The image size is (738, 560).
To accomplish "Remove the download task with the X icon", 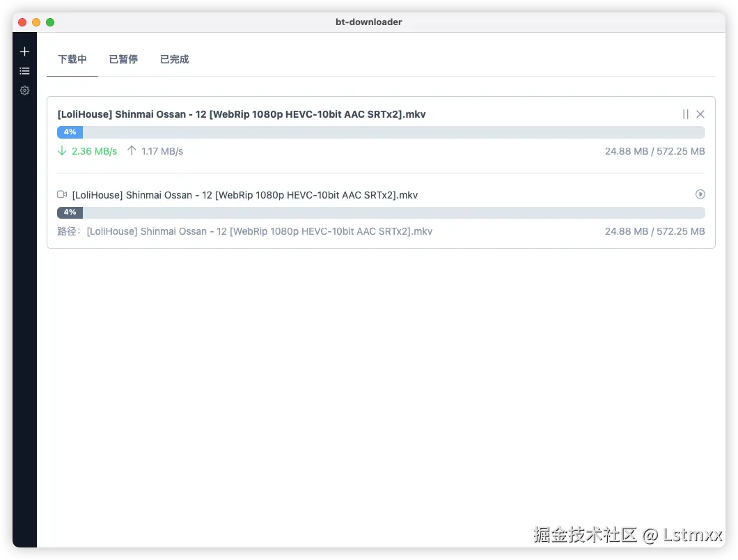I will [700, 114].
